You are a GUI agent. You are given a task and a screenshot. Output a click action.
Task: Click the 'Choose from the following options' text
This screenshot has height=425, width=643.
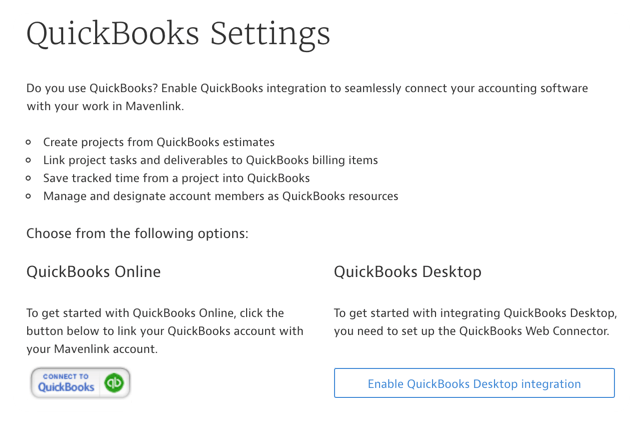(137, 234)
